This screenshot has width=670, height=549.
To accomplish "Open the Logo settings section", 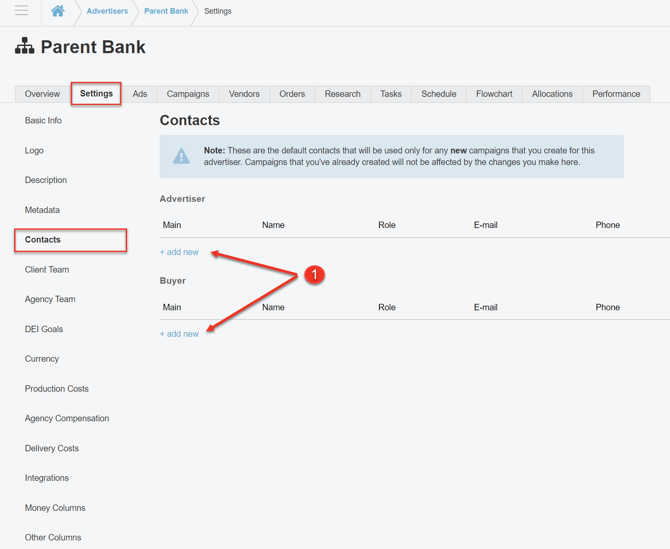I will coord(34,150).
